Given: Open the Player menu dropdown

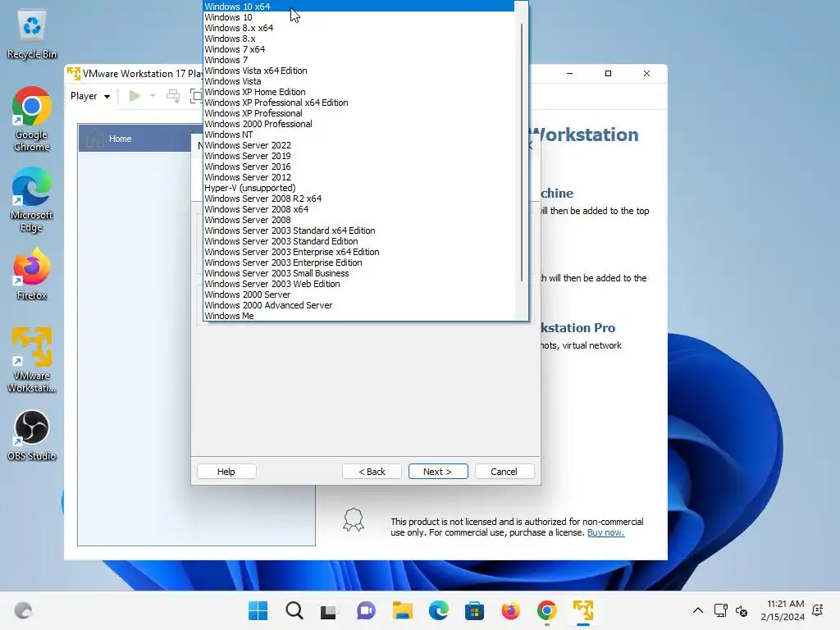Looking at the screenshot, I should point(90,96).
